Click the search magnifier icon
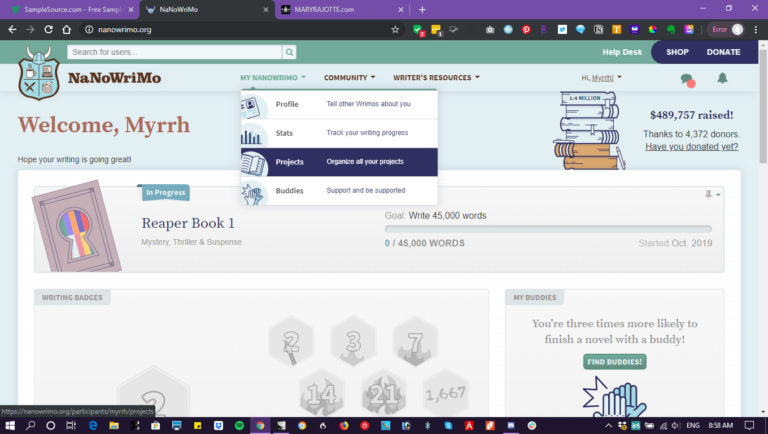 point(289,52)
